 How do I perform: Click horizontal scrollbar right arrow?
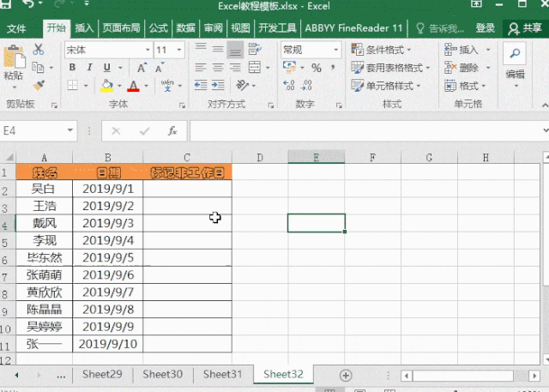tap(534, 376)
